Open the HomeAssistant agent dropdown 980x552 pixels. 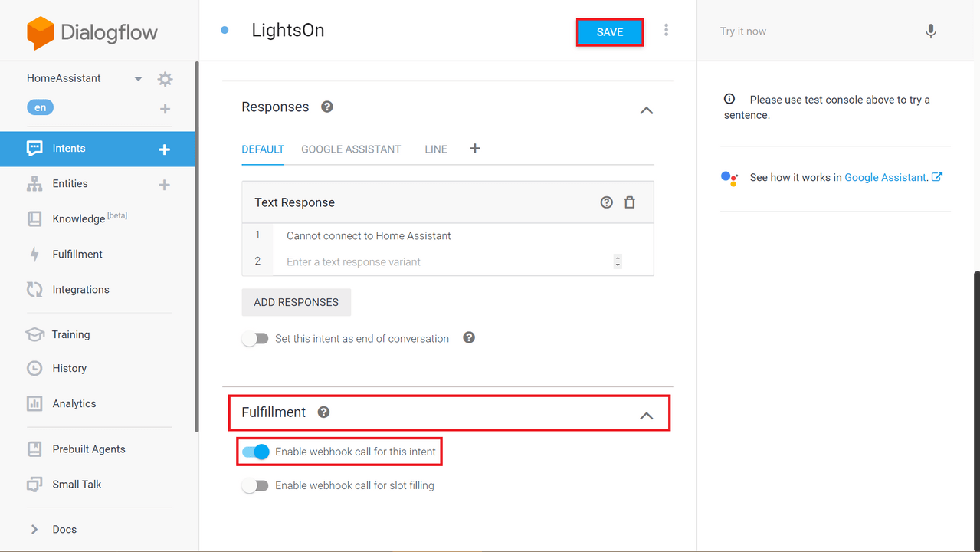pyautogui.click(x=138, y=79)
